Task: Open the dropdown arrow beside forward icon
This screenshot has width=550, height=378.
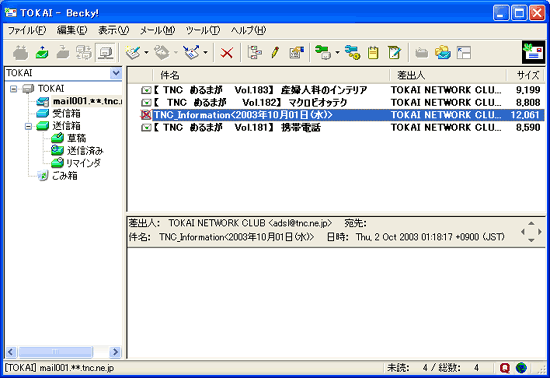Action: pyautogui.click(x=206, y=53)
